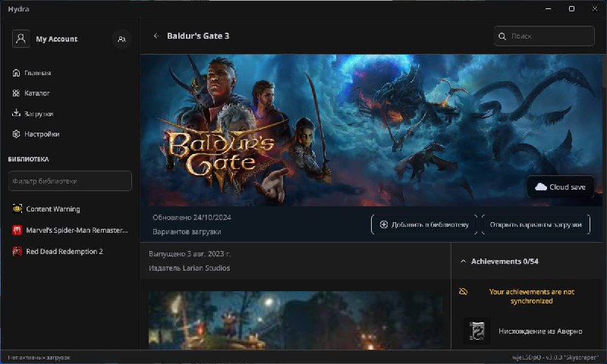Click the search magnifier icon
The height and width of the screenshot is (364, 607).
point(502,36)
